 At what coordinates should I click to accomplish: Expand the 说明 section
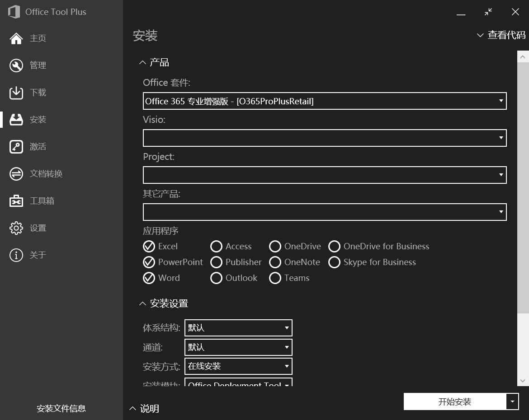pos(144,409)
